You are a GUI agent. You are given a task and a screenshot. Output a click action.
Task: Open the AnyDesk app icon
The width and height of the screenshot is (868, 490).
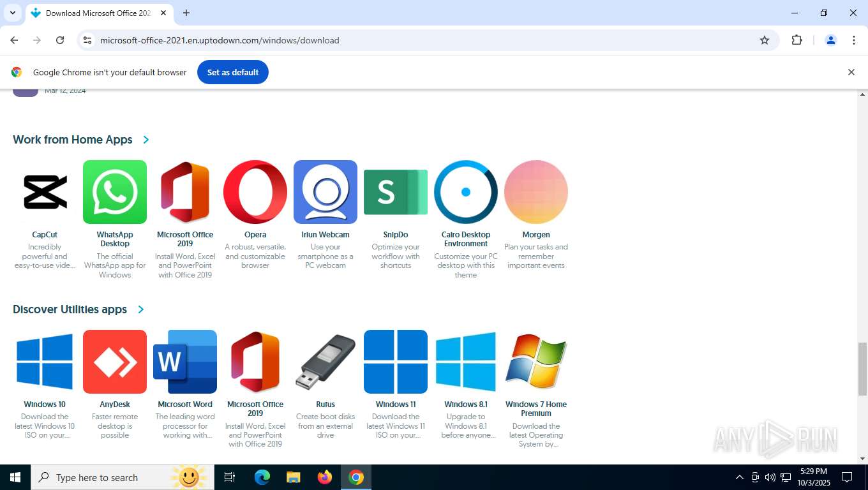115,362
